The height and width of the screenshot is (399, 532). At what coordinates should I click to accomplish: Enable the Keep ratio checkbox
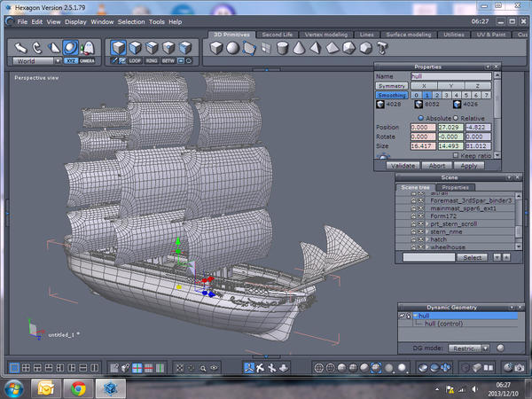[456, 155]
